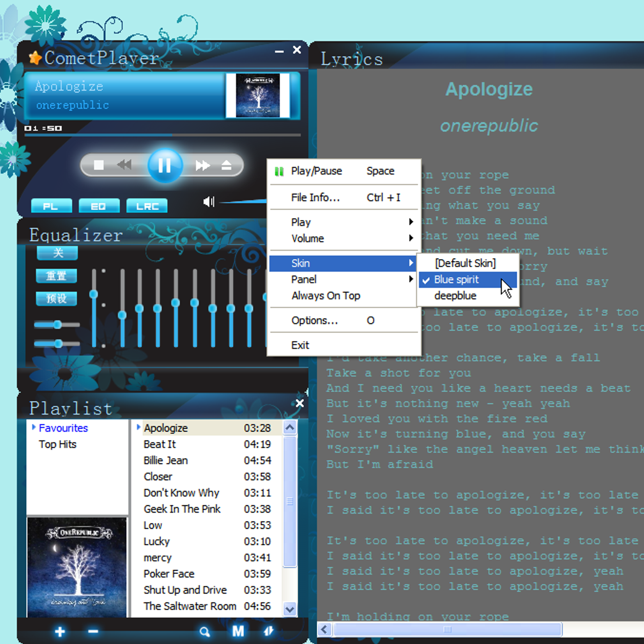Stop playback with the stop button

(x=99, y=165)
